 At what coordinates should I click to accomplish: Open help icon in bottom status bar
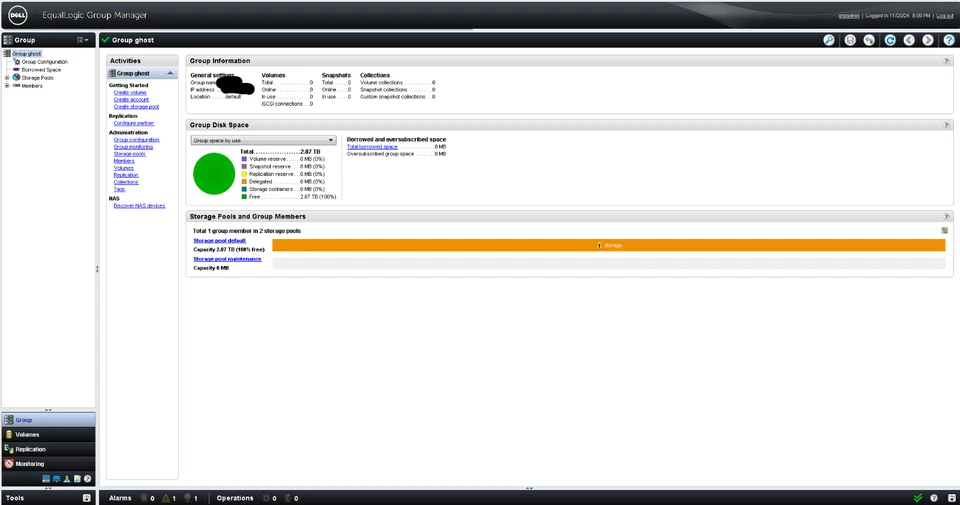pos(934,498)
